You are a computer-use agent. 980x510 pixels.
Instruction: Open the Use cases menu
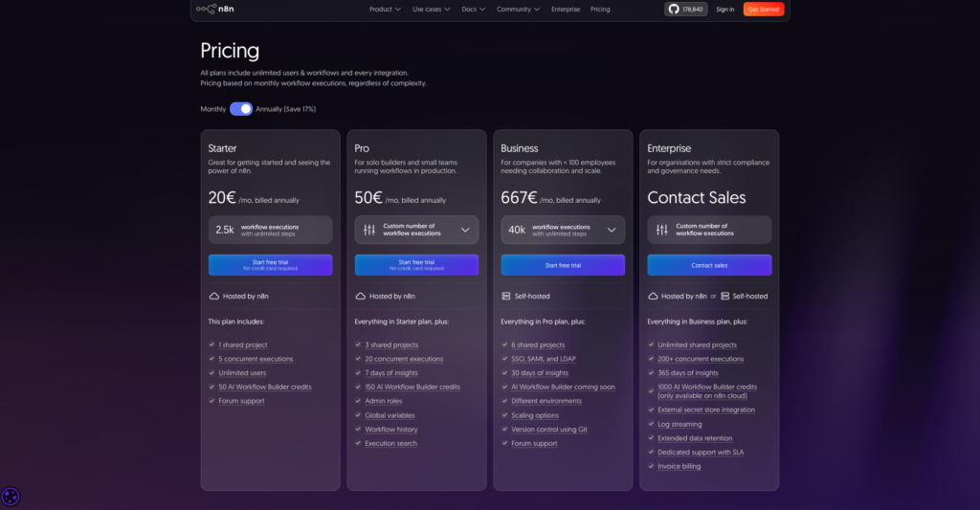(430, 10)
